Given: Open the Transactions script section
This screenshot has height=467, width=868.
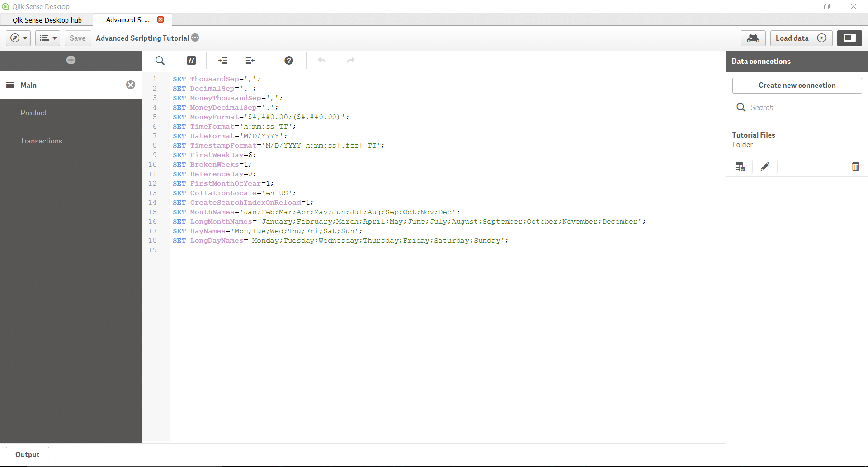Looking at the screenshot, I should 71,141.
